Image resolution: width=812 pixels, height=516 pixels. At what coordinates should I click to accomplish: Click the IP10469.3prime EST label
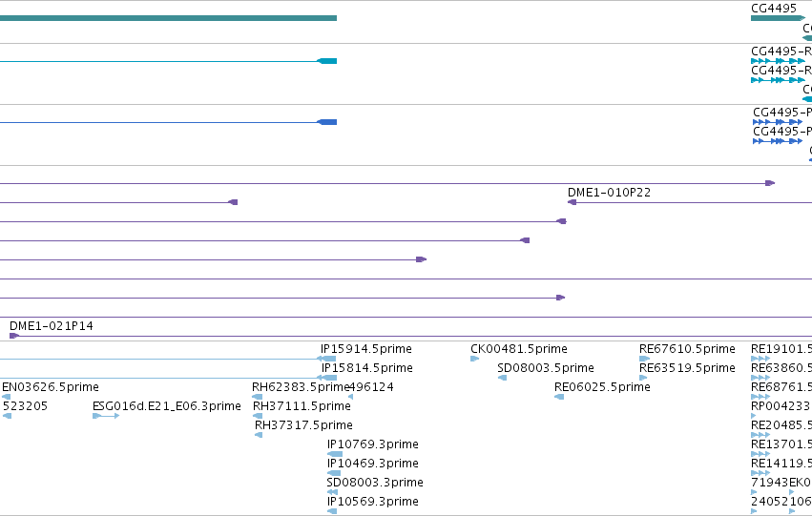coord(373,464)
